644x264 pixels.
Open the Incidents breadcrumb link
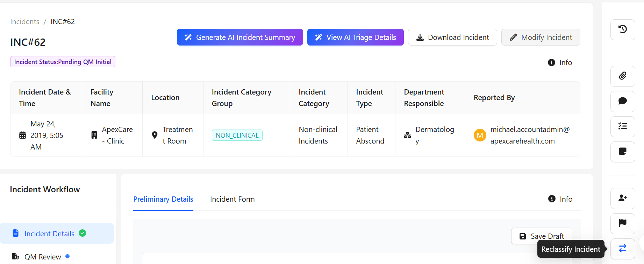click(x=24, y=21)
